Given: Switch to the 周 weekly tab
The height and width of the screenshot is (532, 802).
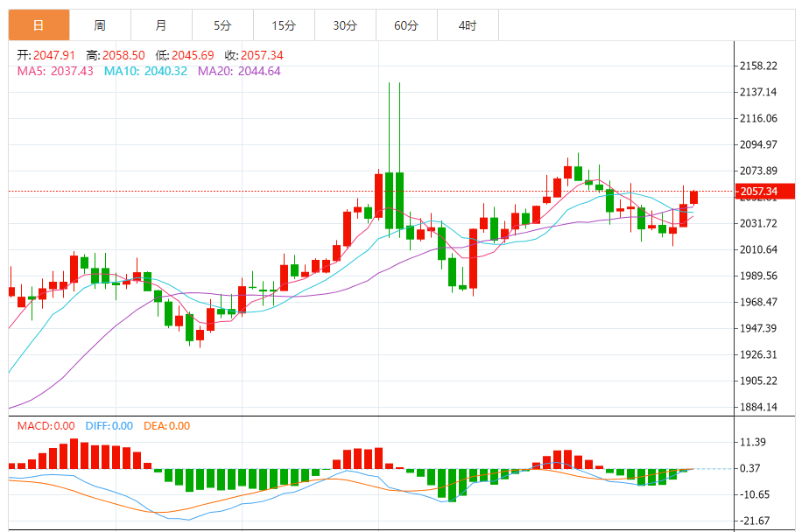Looking at the screenshot, I should [x=100, y=25].
